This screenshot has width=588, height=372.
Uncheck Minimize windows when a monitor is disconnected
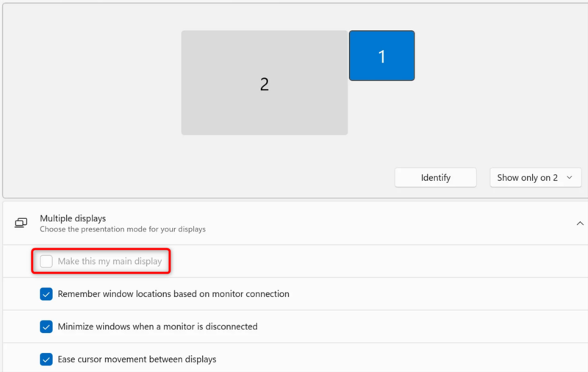(x=46, y=326)
